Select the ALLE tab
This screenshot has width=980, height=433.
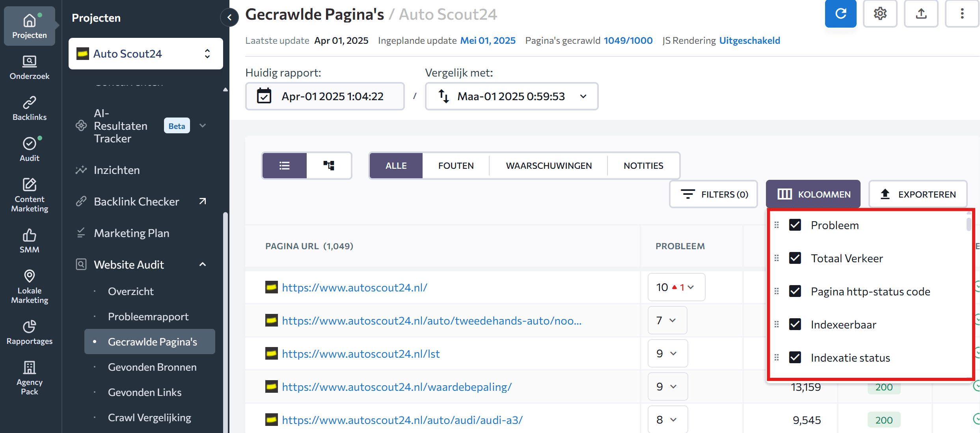coord(396,166)
